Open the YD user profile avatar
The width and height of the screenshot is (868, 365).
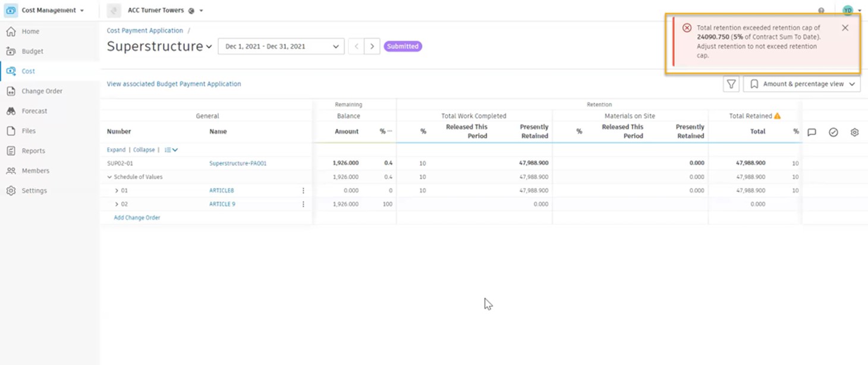tap(848, 10)
